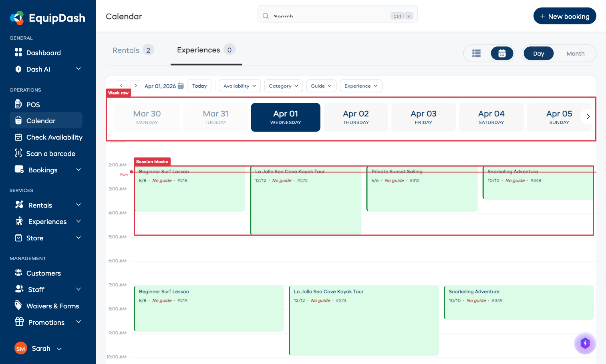Screen dimensions: 606x364
Task: Advance the week row to later dates
Action: click(588, 116)
